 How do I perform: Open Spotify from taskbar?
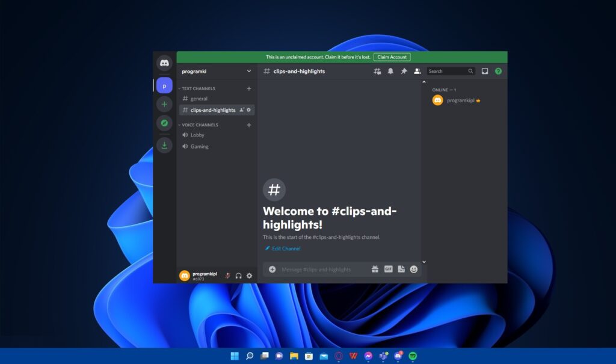coord(413,356)
